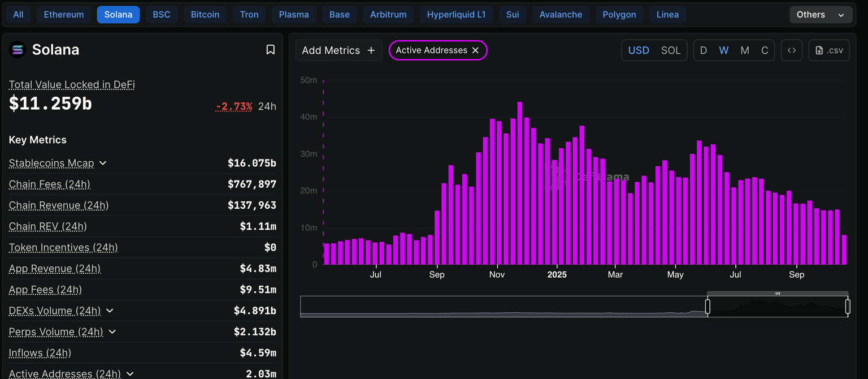Switch chart denomination to USD
Image resolution: width=868 pixels, height=379 pixels.
(639, 50)
